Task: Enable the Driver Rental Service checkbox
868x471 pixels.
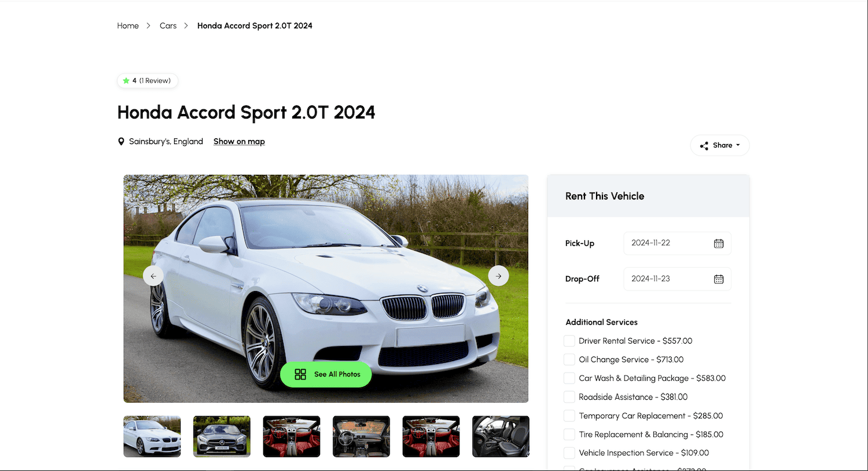Action: pos(569,341)
